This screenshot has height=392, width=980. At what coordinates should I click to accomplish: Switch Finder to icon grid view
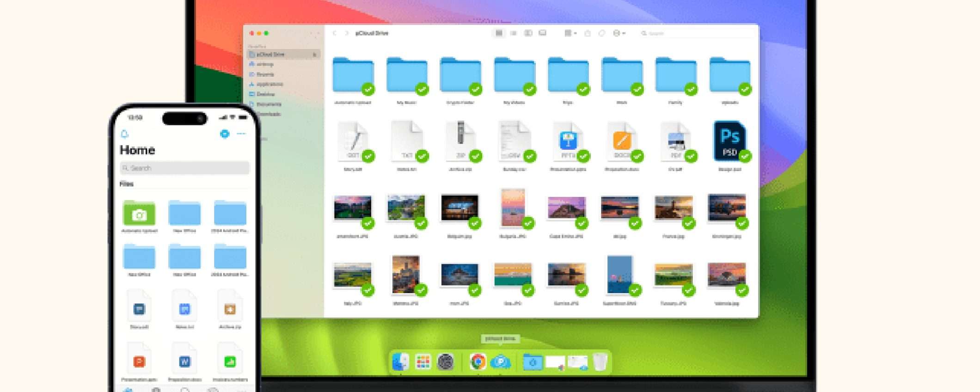pos(499,33)
